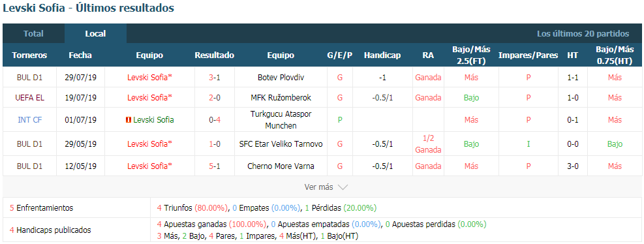Screen dimensions: 644x244
Task: Open the MFK Ružomberok team link
Action: pos(281,98)
